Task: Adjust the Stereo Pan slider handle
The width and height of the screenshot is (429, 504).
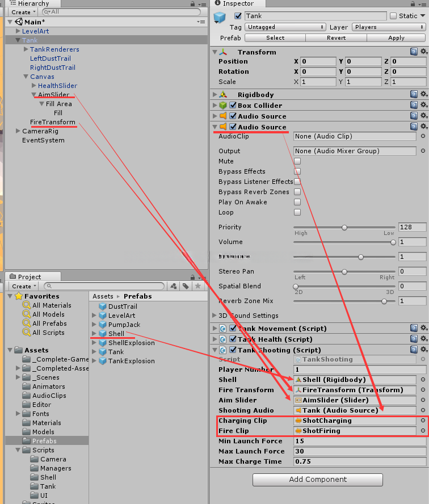Action: [344, 272]
